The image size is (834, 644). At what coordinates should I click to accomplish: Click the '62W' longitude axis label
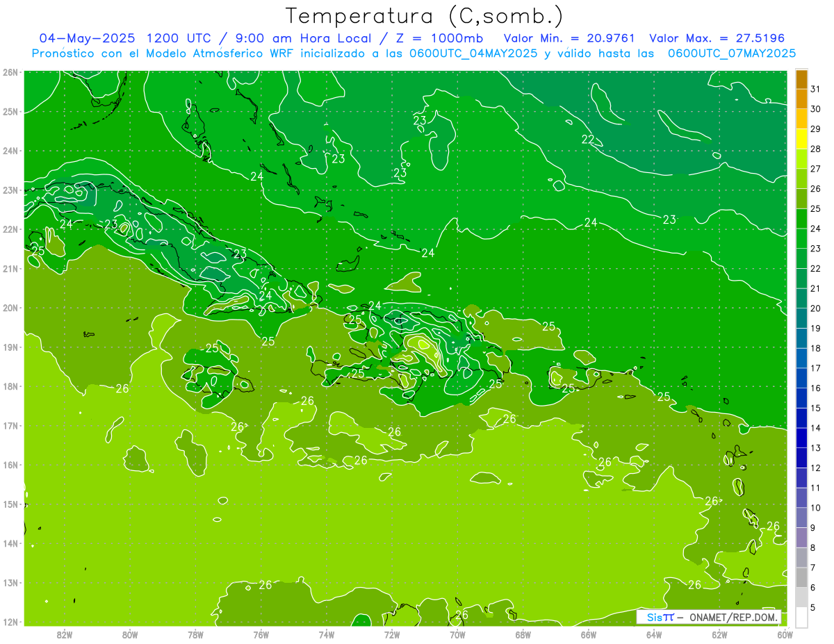(x=719, y=634)
